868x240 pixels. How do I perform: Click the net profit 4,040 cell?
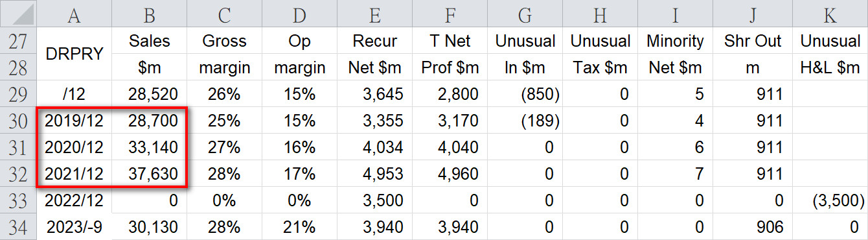[450, 147]
